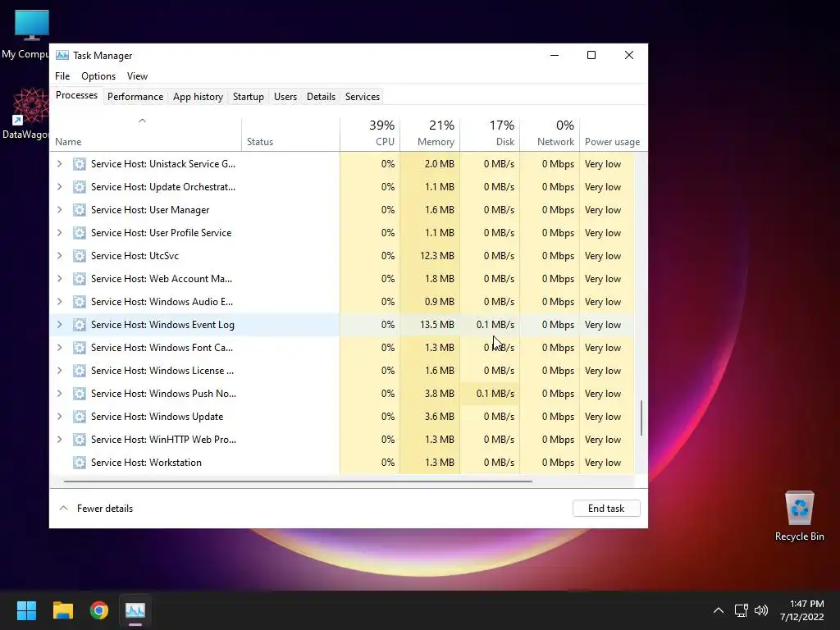Expand Service Host: UtcSvc
840x630 pixels.
(59, 256)
